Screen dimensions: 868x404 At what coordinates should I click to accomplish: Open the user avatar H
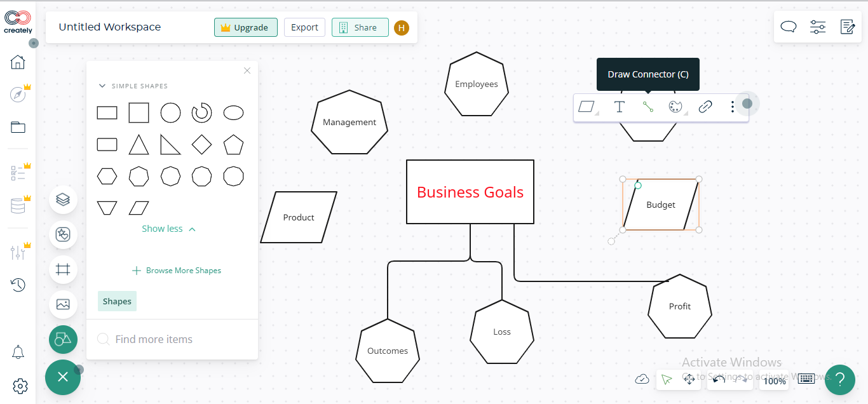(401, 27)
